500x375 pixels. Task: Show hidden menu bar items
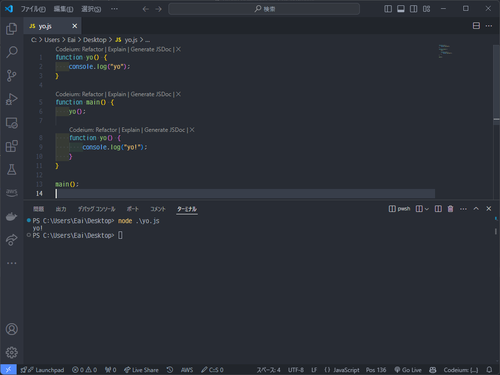coord(114,9)
